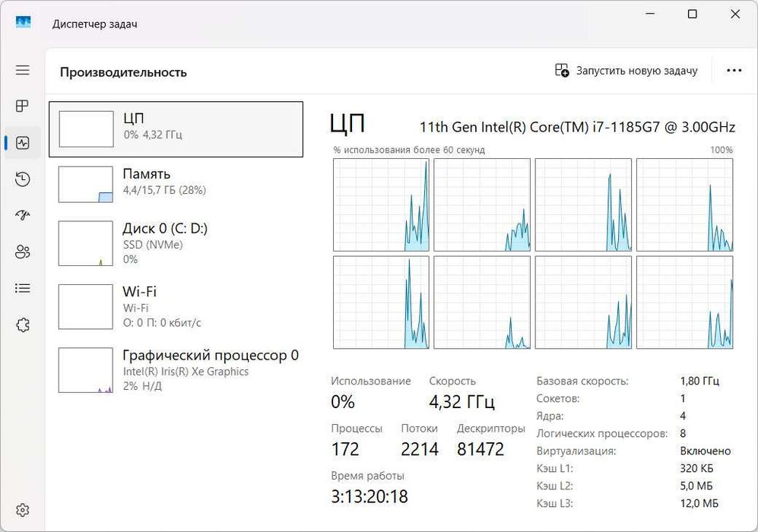Select the Диск 0 (C: D:) entry
This screenshot has width=758, height=532.
(176, 243)
